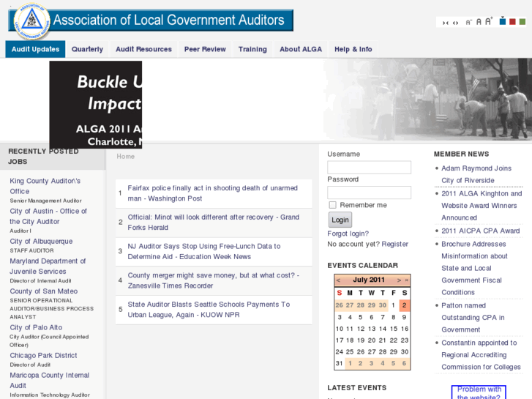Open Patton named Outstanding CPA news
This screenshot has width=532, height=399.
(x=473, y=318)
